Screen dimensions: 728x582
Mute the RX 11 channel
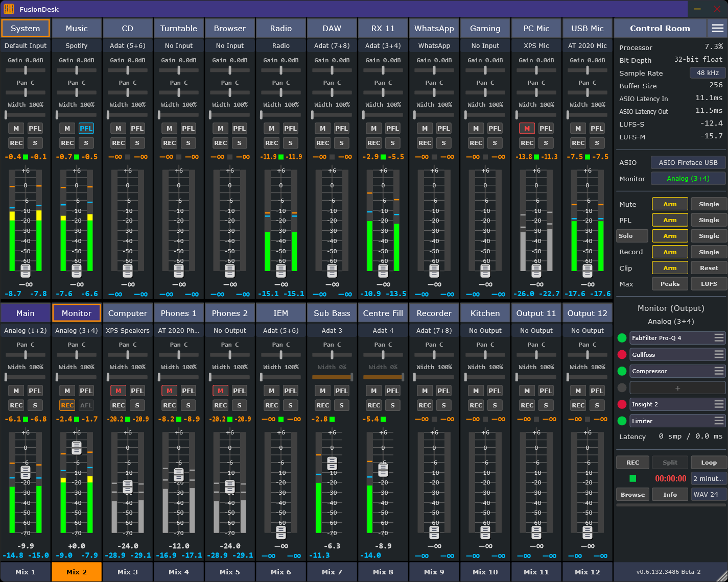pos(373,128)
